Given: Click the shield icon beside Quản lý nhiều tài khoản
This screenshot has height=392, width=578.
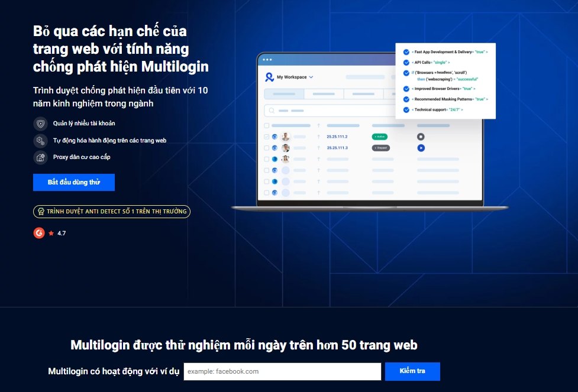Looking at the screenshot, I should tap(41, 124).
